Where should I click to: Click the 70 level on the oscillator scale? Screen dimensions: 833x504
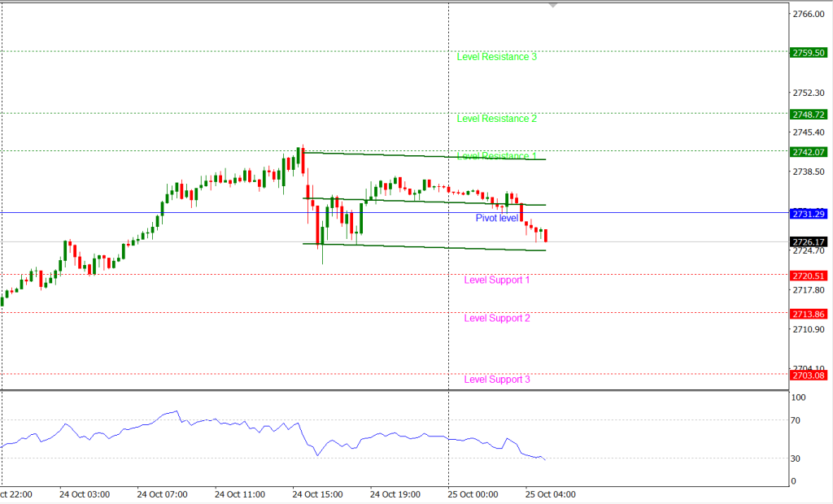tap(797, 420)
